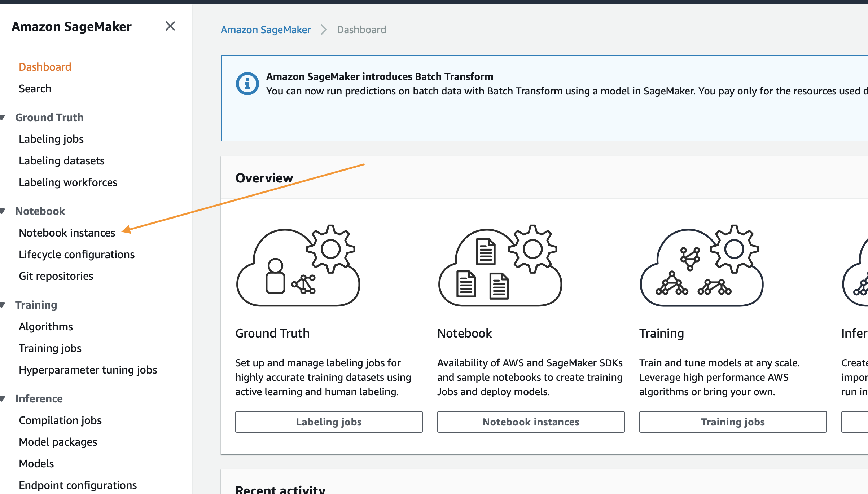868x494 pixels.
Task: Open Search in the sidebar
Action: point(35,89)
